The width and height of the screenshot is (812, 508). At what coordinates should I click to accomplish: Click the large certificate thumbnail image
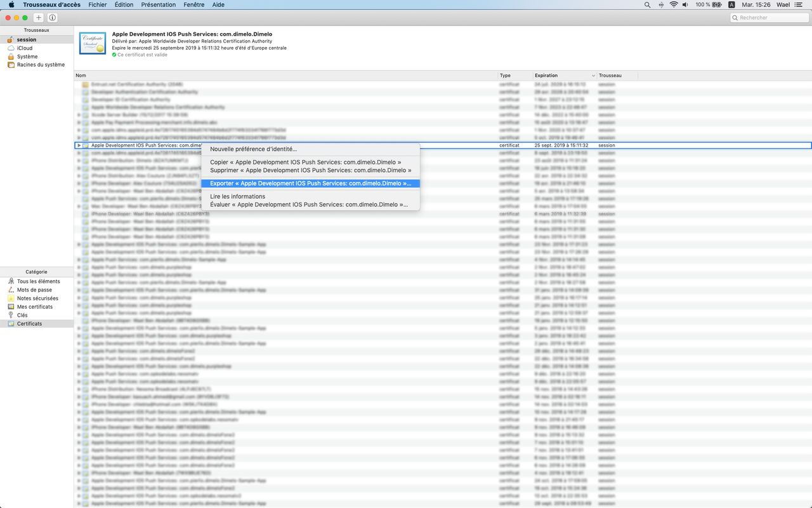click(x=93, y=44)
